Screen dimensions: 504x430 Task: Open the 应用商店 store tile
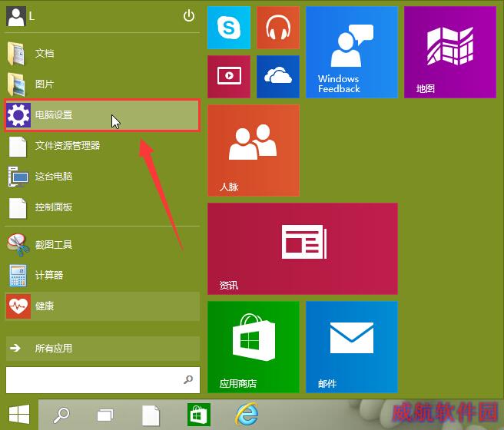[254, 347]
